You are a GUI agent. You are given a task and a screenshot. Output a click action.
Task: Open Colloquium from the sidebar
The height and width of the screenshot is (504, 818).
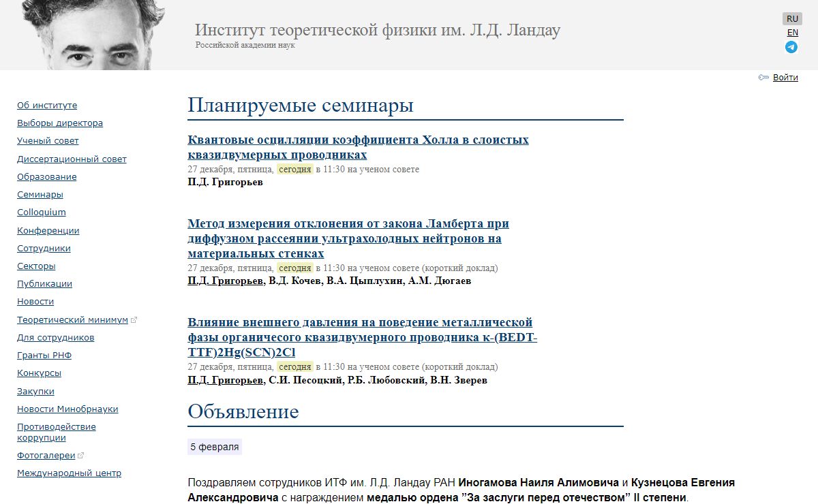click(42, 212)
